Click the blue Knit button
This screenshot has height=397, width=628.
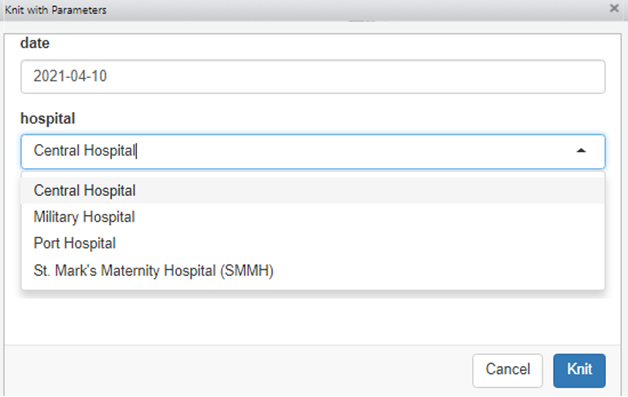[579, 371]
